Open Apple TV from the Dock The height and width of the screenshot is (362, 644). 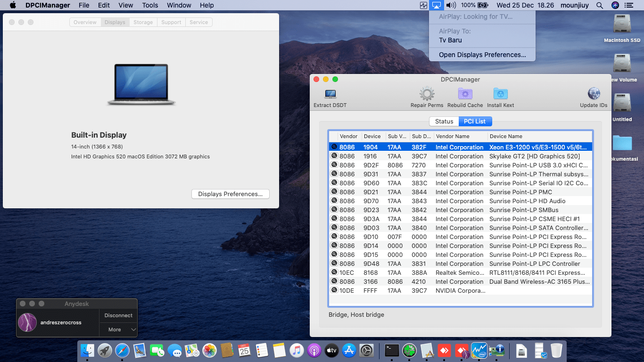coord(331,350)
